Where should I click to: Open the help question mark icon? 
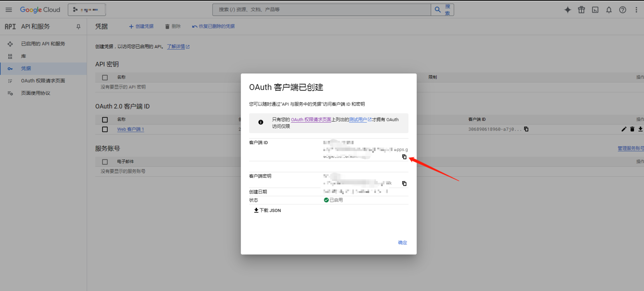(622, 10)
